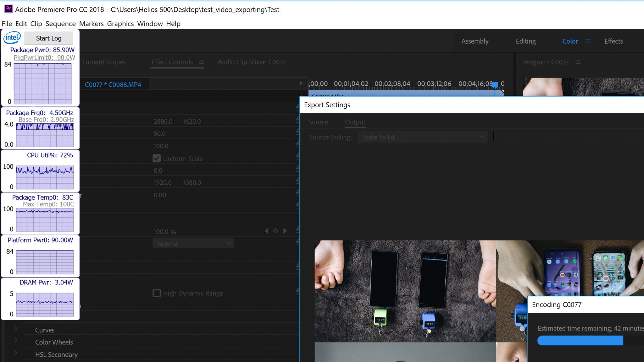Open the Color workspace menu icon
This screenshot has width=644, height=362.
point(588,41)
